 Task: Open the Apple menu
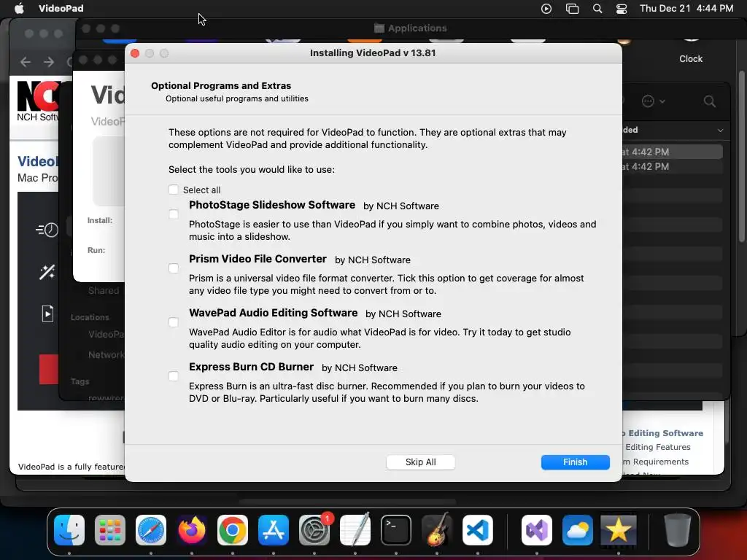[x=19, y=8]
